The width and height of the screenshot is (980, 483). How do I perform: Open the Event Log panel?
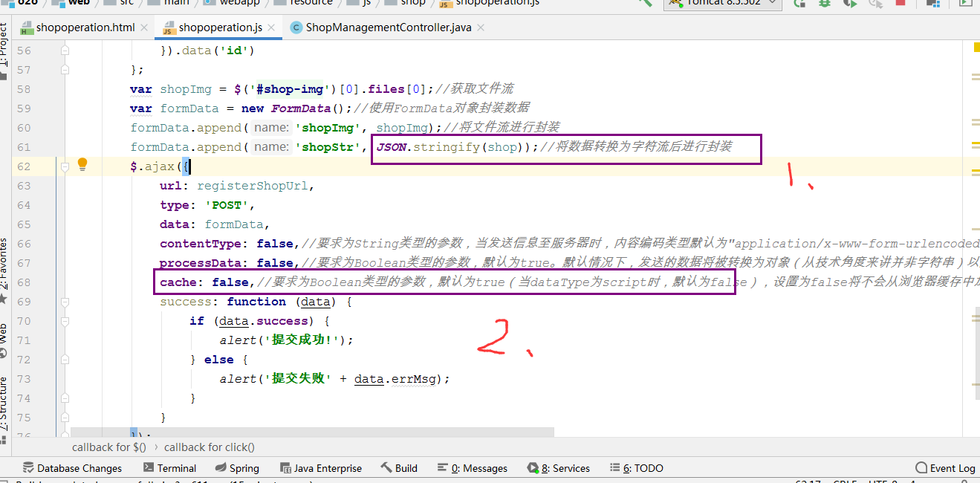click(x=946, y=468)
